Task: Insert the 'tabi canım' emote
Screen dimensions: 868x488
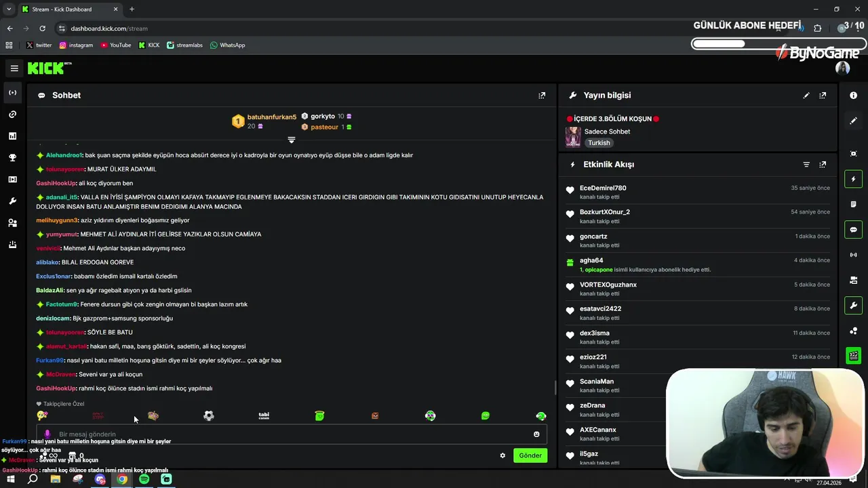Action: click(x=264, y=416)
